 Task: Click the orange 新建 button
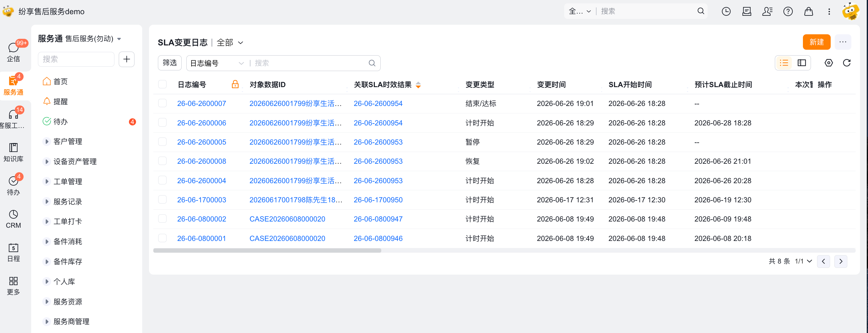point(816,42)
